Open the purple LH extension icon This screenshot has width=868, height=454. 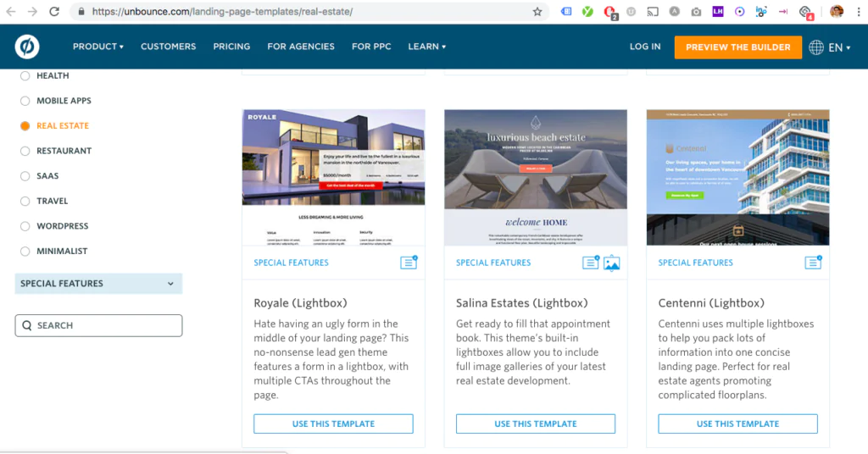[717, 11]
